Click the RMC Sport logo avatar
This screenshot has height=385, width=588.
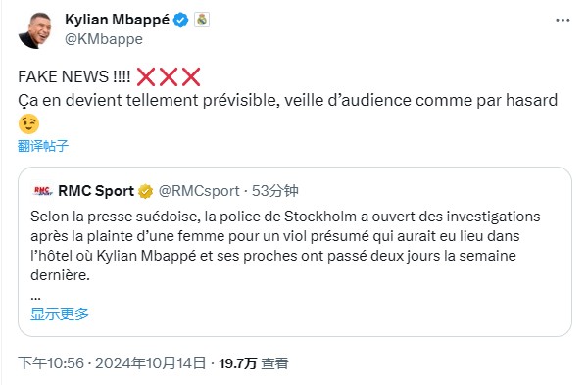coord(43,191)
